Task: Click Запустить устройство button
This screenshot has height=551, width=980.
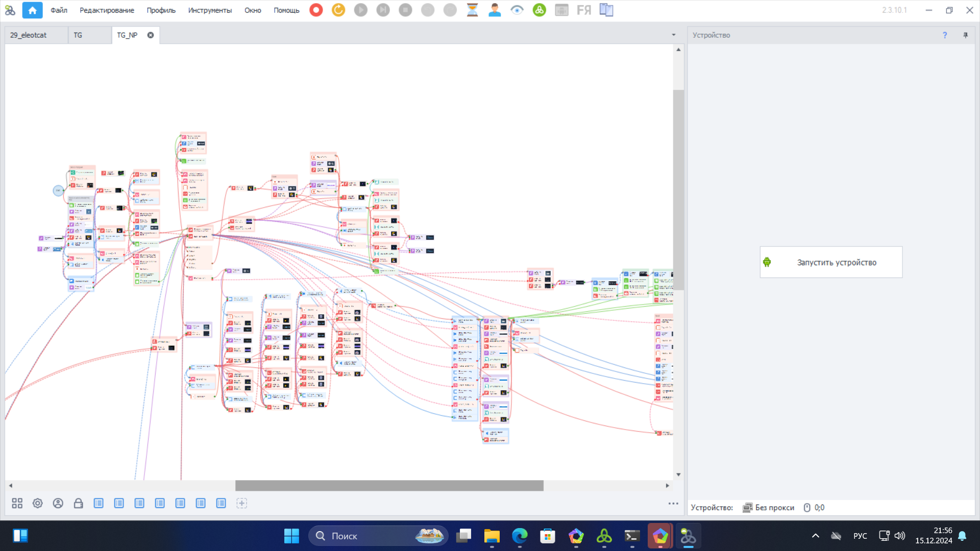Action: [831, 262]
